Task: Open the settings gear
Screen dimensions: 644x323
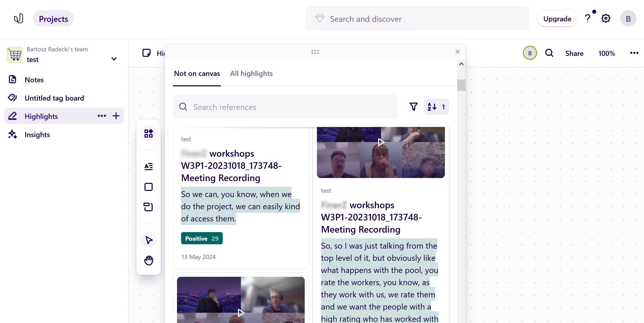Action: 606,19
